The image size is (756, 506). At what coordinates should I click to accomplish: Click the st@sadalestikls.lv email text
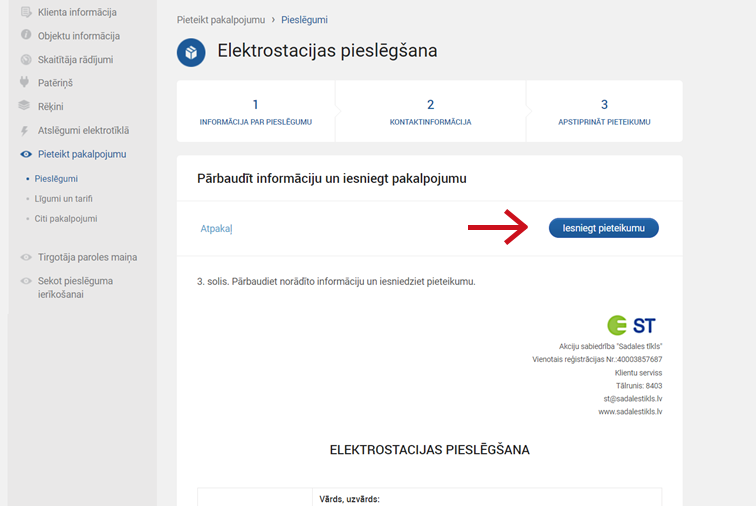633,398
